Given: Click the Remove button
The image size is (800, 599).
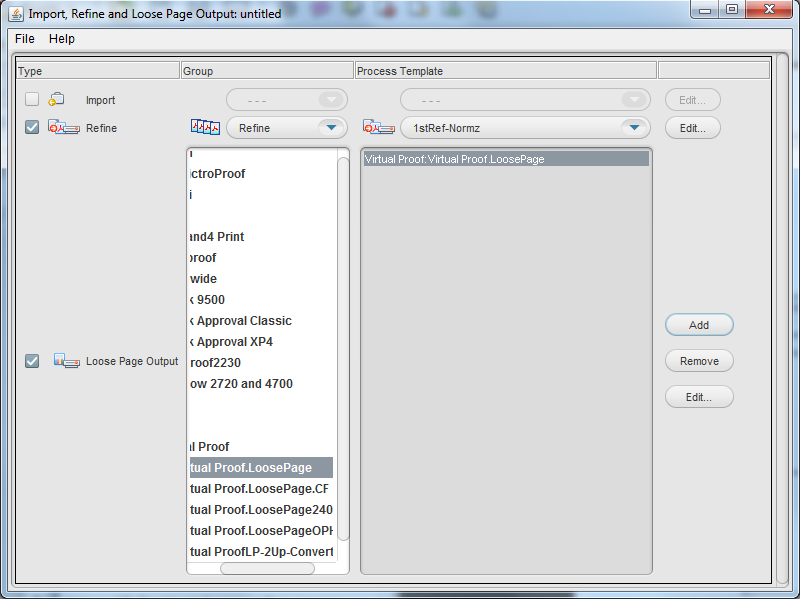Looking at the screenshot, I should (699, 361).
